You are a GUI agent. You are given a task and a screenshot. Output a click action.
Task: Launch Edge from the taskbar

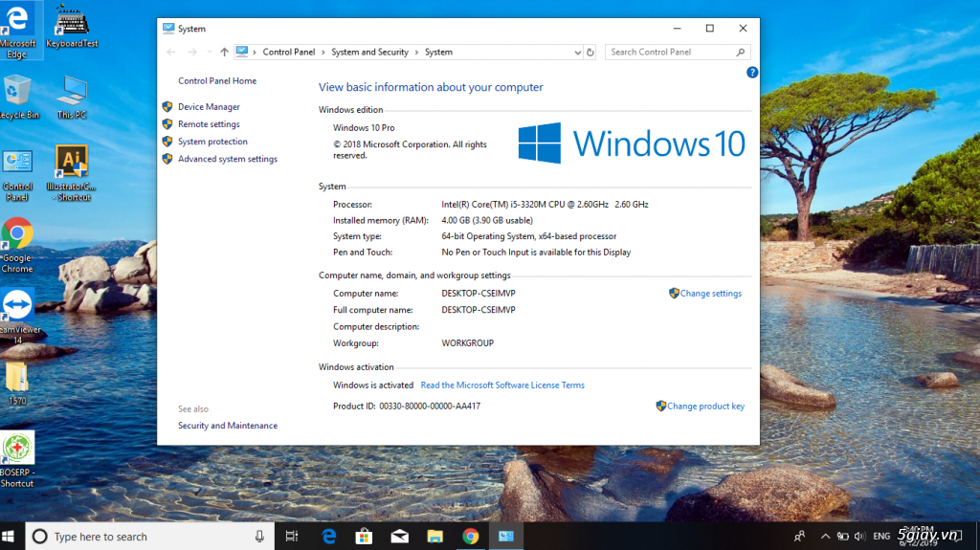(329, 537)
